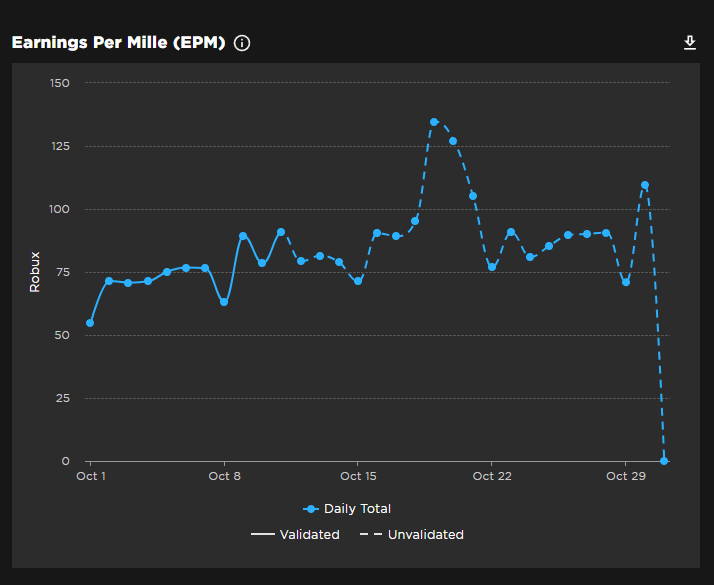This screenshot has height=585, width=714.
Task: Download the EPM chart data
Action: (689, 43)
